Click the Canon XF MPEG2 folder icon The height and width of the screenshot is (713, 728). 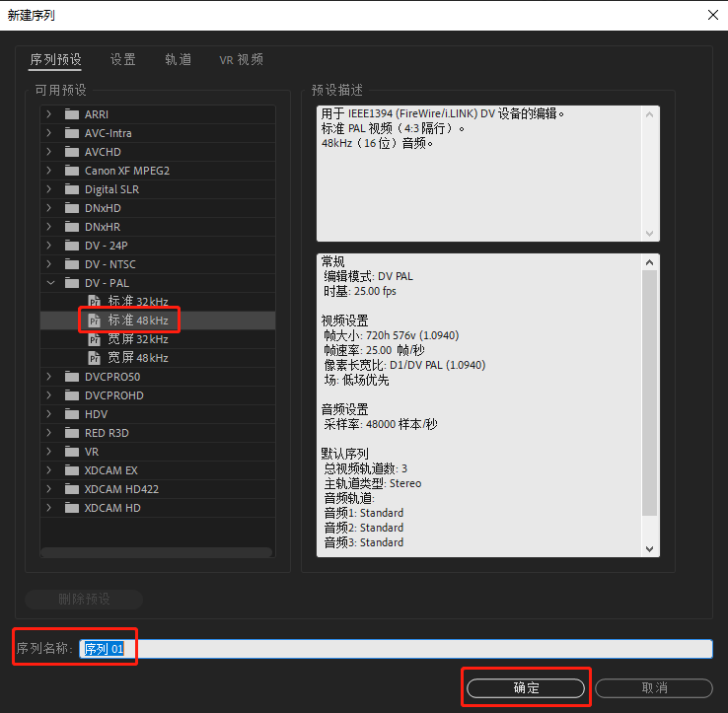coord(71,171)
